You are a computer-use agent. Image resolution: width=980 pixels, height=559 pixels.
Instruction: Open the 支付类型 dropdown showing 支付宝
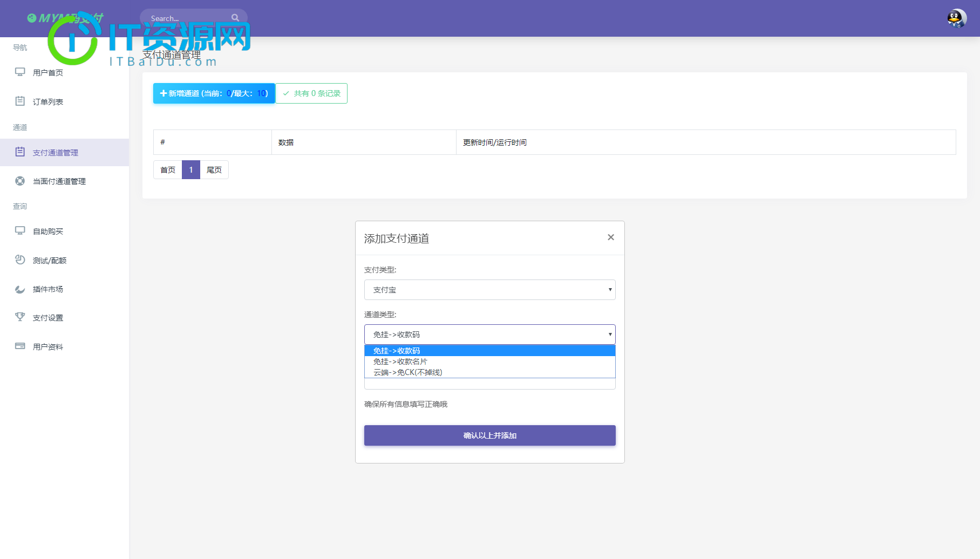pyautogui.click(x=490, y=290)
